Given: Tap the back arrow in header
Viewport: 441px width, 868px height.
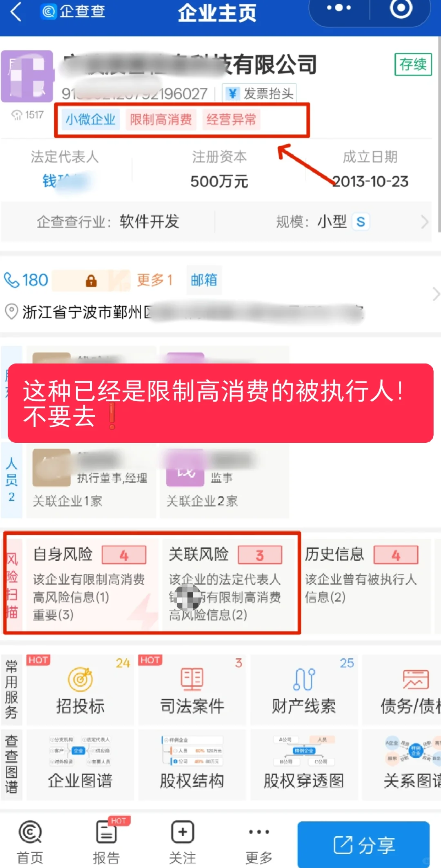Looking at the screenshot, I should 16,11.
